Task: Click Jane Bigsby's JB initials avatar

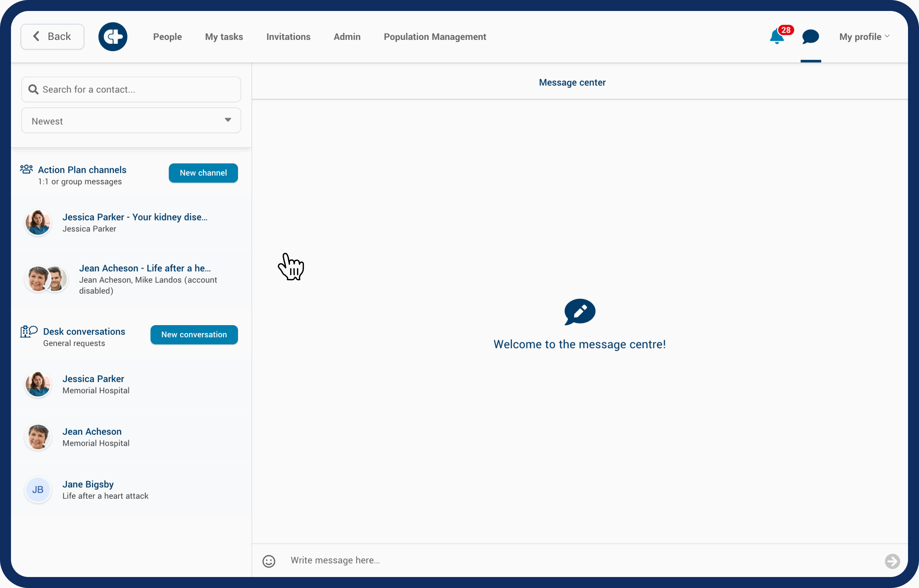Action: click(x=38, y=490)
